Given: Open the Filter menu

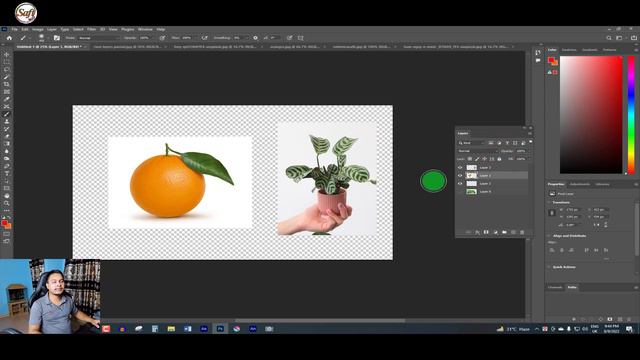Looking at the screenshot, I should click(91, 29).
